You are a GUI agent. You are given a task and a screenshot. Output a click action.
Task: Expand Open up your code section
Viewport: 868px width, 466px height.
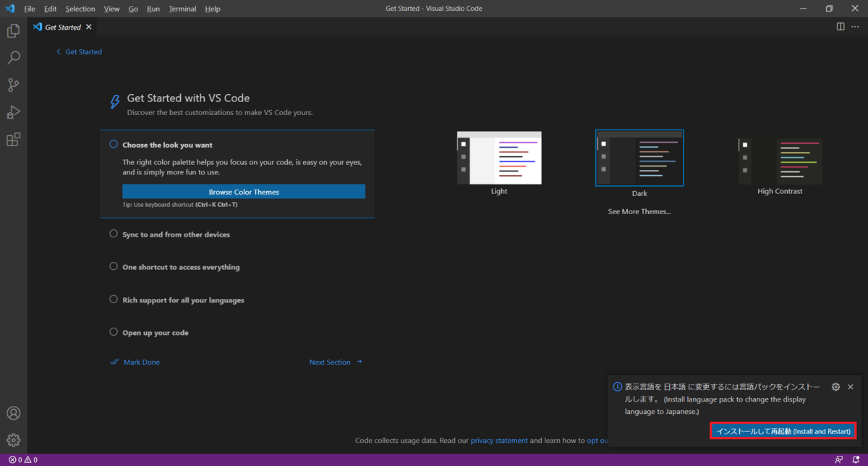click(156, 333)
